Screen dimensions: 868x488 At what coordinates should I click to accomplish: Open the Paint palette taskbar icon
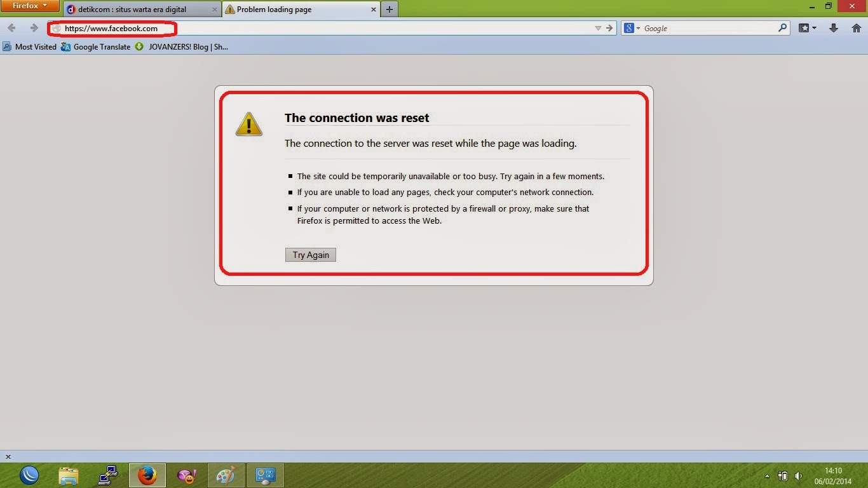coord(226,475)
